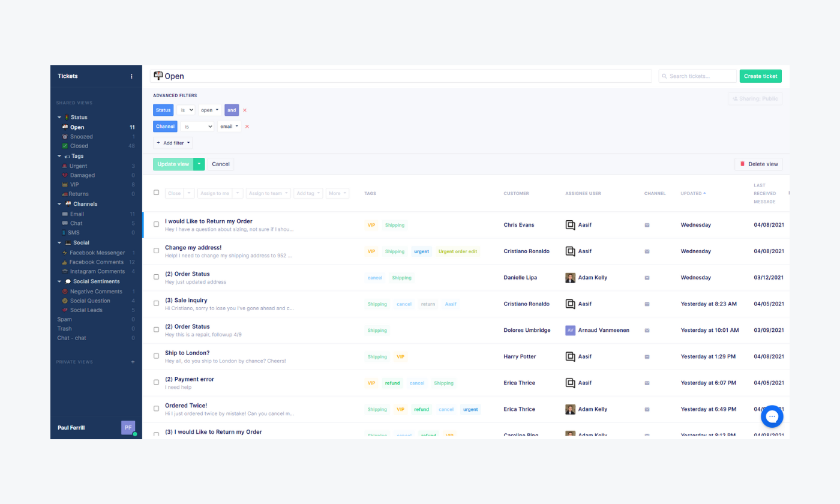Screen dimensions: 840x504
Task: Click the red trash Delete view button
Action: point(758,164)
